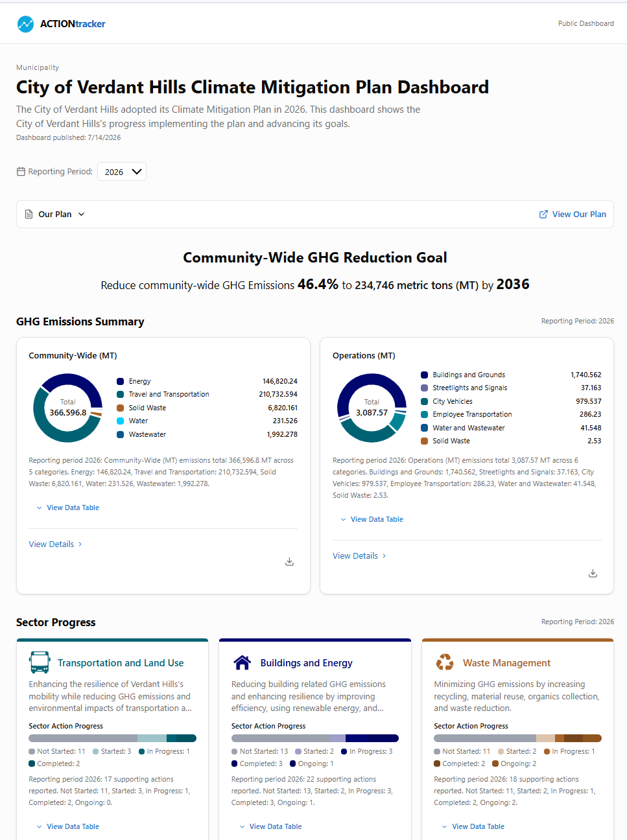Click the Buildings and Energy house icon
The width and height of the screenshot is (627, 840).
(x=242, y=662)
